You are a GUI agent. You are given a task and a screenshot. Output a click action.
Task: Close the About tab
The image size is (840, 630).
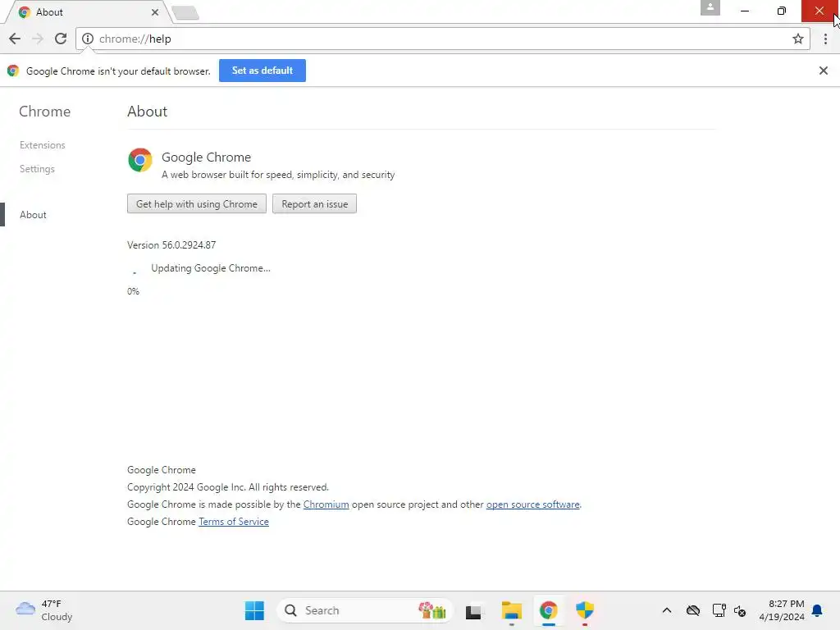(x=155, y=11)
